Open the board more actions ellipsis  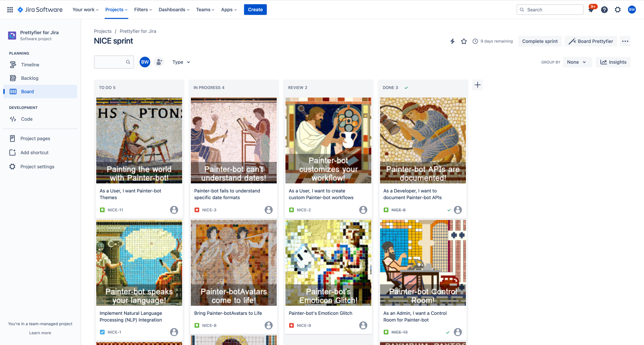(x=625, y=41)
